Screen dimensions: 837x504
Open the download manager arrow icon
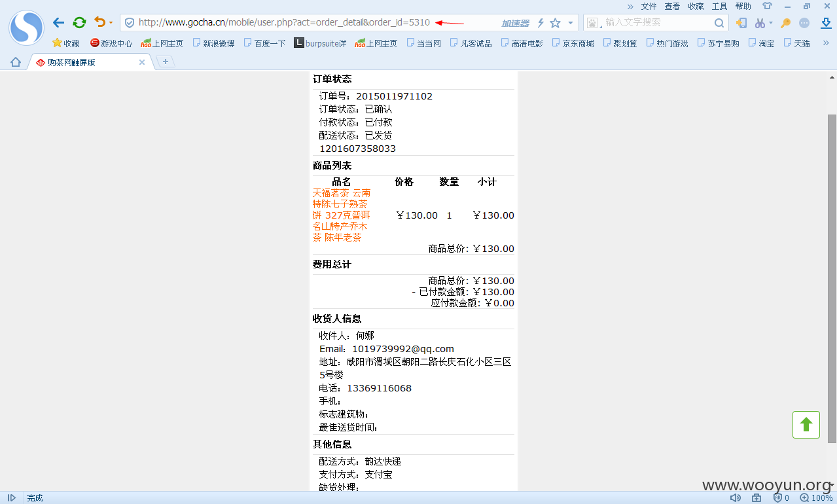tap(826, 23)
